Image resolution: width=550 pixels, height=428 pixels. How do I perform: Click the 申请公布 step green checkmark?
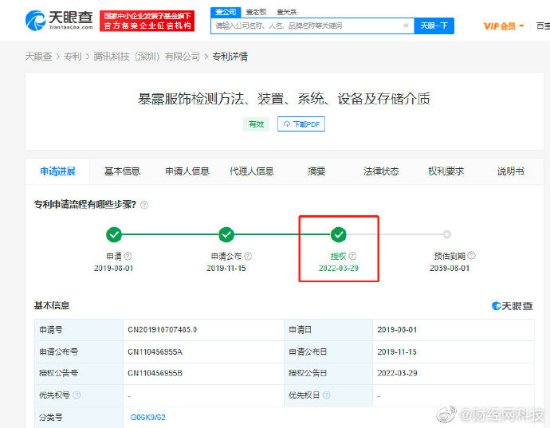226,235
